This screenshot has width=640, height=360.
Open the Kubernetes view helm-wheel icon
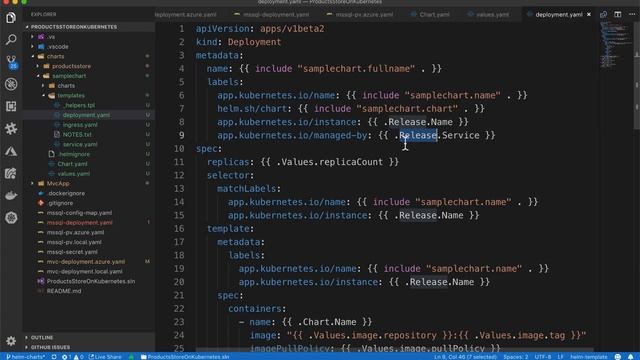(x=11, y=218)
